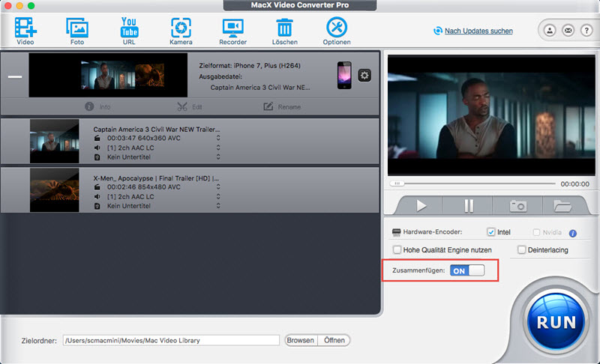Open the snapshot folder icon
Viewport: 600px width, 364px height.
(x=562, y=206)
